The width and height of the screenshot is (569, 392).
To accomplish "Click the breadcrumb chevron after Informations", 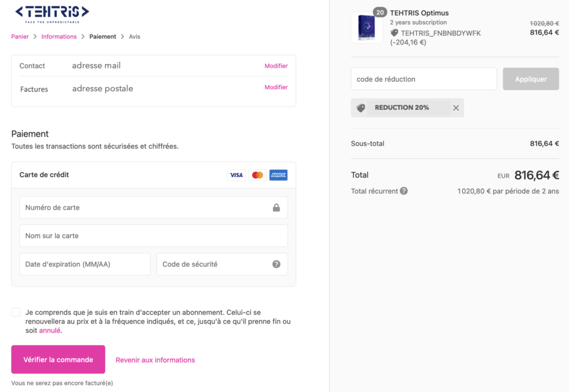I will tap(83, 37).
